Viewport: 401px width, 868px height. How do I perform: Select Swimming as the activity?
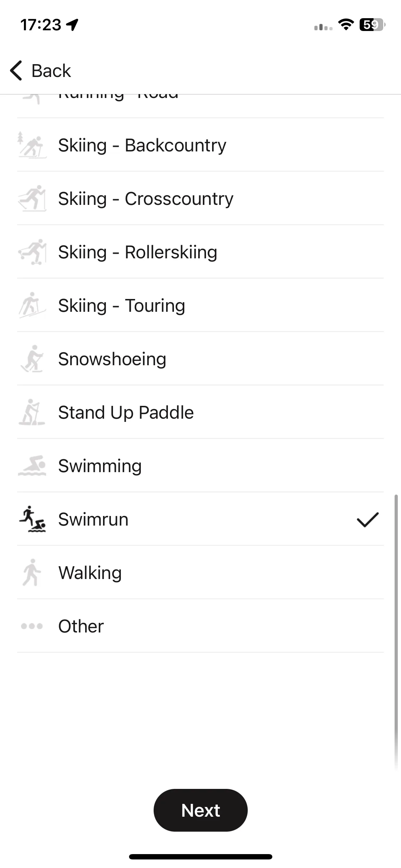(200, 466)
